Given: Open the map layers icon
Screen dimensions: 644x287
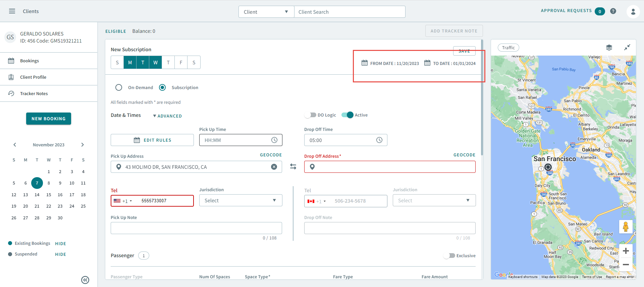Looking at the screenshot, I should click(x=609, y=48).
